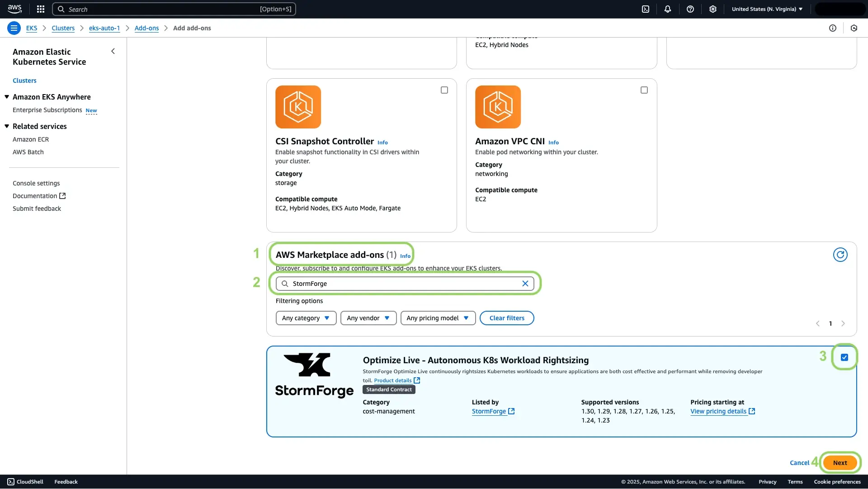The image size is (868, 489).
Task: Open the Add-ons breadcrumb menu item
Action: (146, 28)
